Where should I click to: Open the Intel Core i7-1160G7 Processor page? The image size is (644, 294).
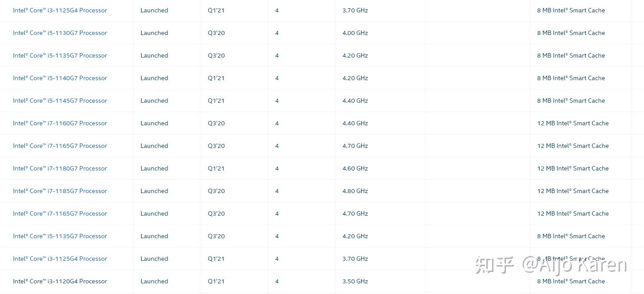(x=60, y=123)
